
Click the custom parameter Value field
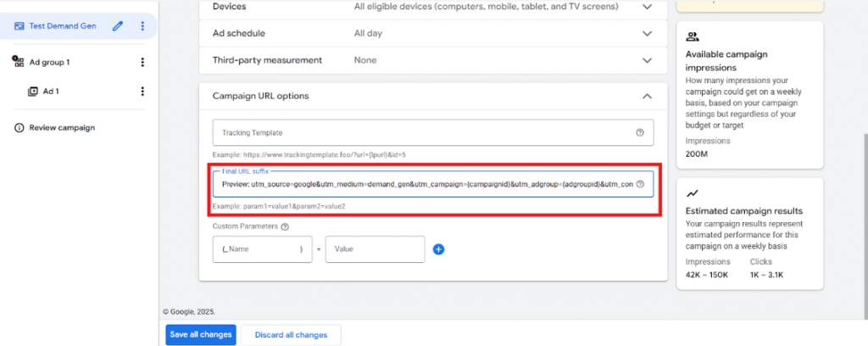pyautogui.click(x=374, y=249)
